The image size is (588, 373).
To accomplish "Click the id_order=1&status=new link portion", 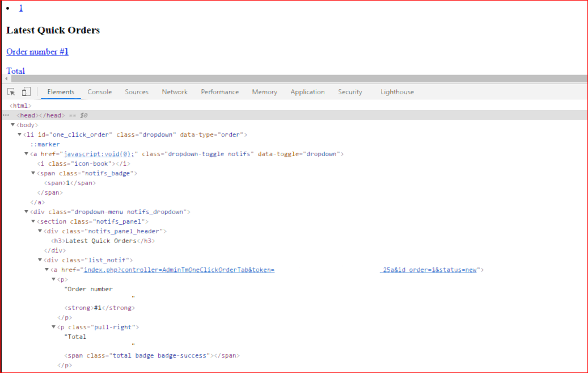I will point(428,270).
